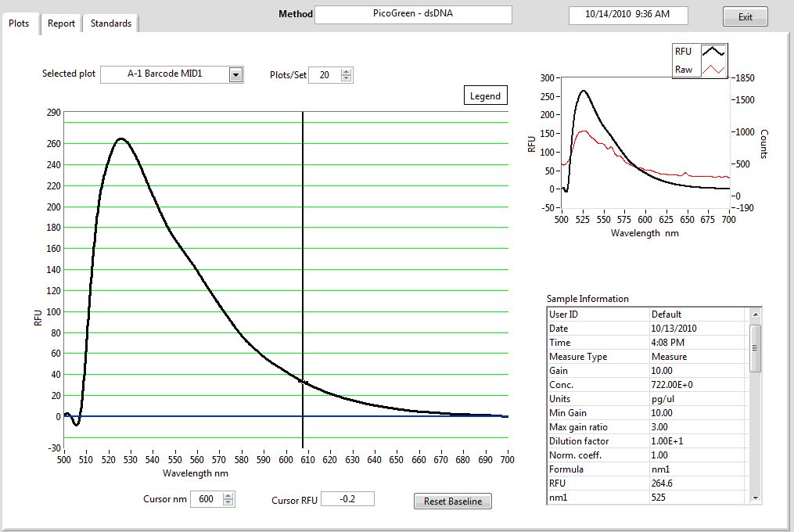Click the Gain value 10.00
The width and height of the screenshot is (794, 532).
(x=662, y=371)
